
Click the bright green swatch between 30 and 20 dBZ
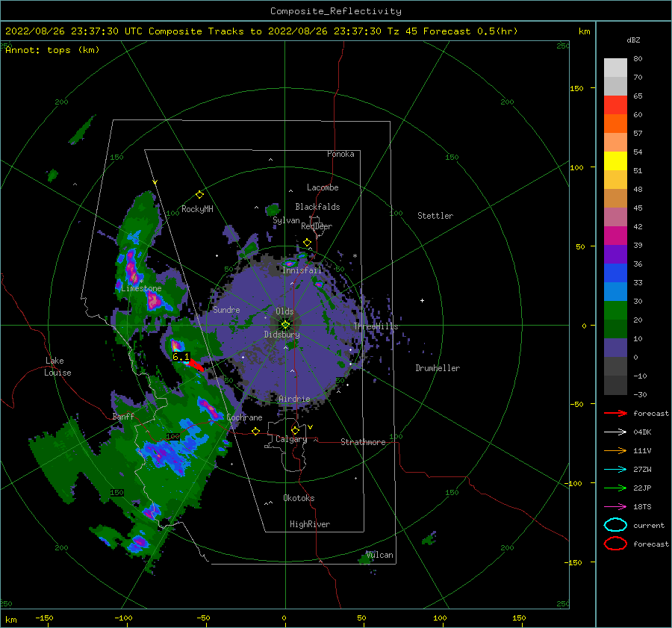tap(615, 311)
